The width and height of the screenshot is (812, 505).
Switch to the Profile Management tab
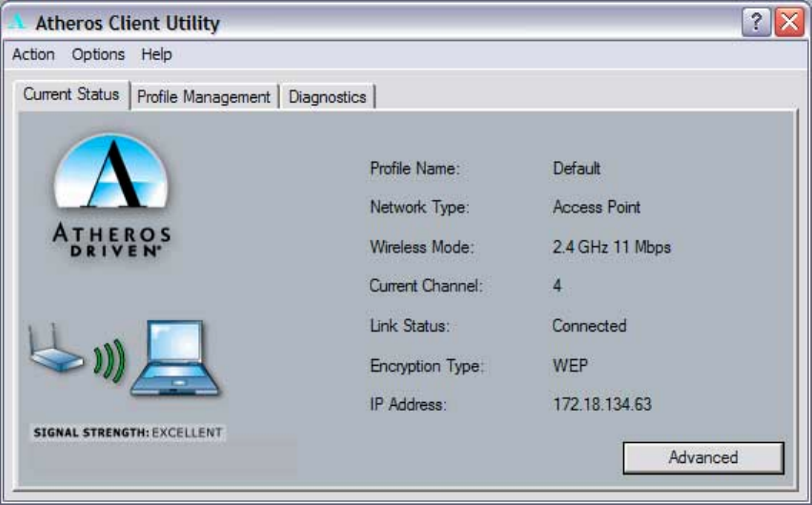click(x=204, y=97)
